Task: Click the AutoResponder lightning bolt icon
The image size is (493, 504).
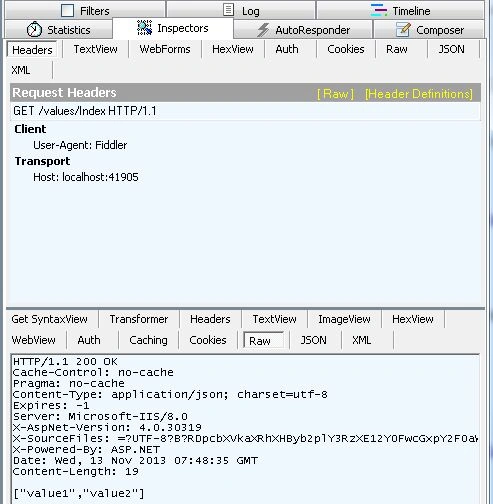Action: click(x=263, y=30)
